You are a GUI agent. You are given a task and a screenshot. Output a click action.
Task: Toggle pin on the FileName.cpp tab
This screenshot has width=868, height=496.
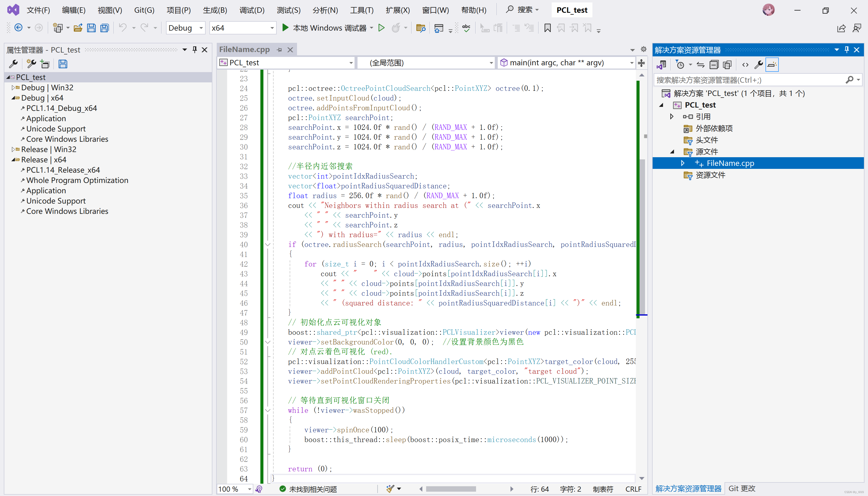click(279, 50)
